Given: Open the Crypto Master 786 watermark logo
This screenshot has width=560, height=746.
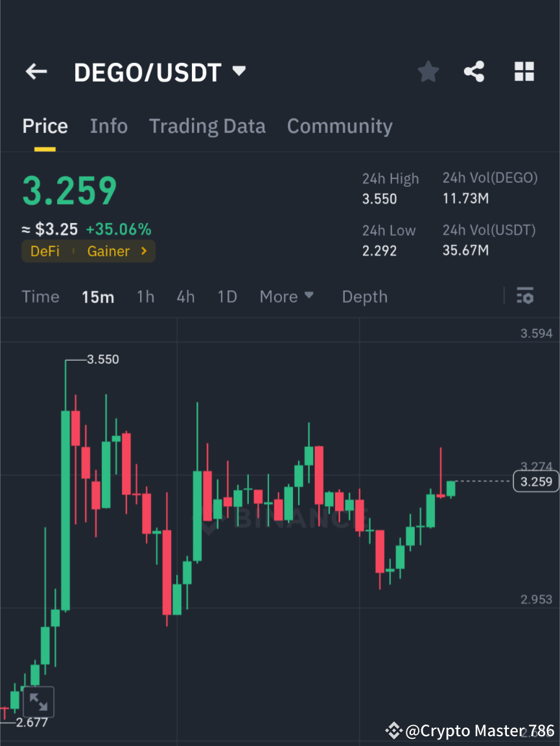Looking at the screenshot, I should click(395, 730).
